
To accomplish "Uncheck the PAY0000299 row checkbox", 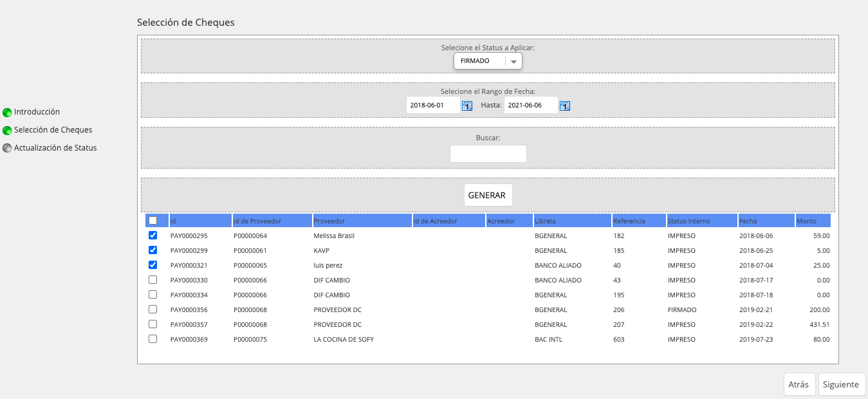I will click(152, 250).
